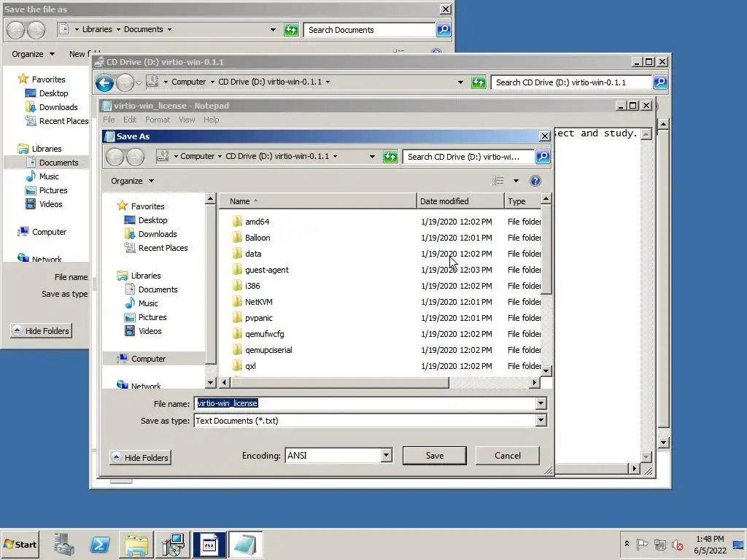Open Notepad File menu
747x560 pixels.
pos(109,120)
